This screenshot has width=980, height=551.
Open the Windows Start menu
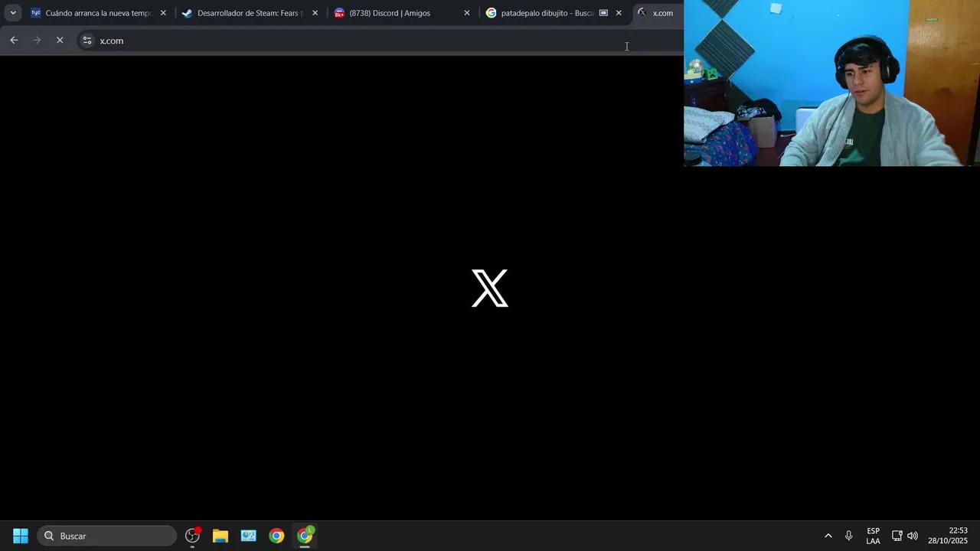(21, 536)
